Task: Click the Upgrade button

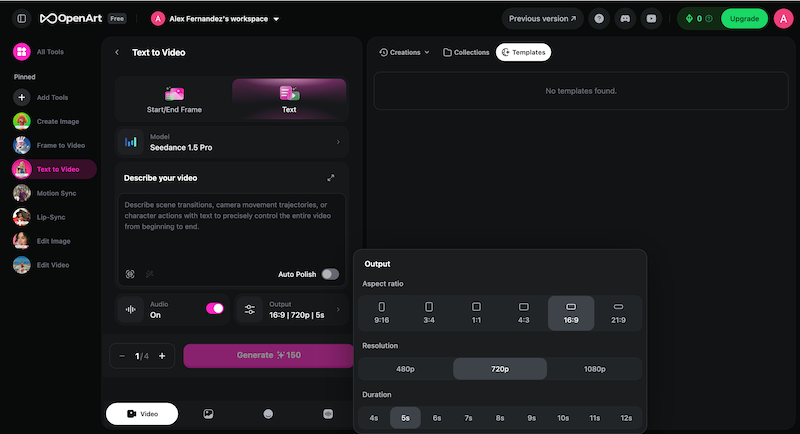Action: pos(744,18)
